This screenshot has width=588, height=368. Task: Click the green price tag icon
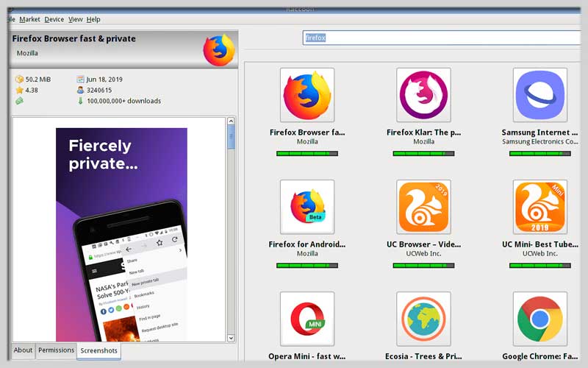click(x=19, y=101)
